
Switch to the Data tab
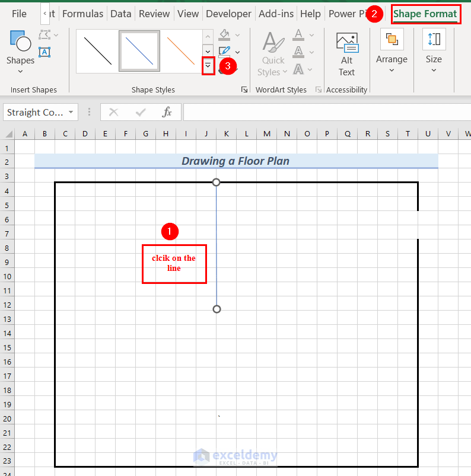coord(120,14)
